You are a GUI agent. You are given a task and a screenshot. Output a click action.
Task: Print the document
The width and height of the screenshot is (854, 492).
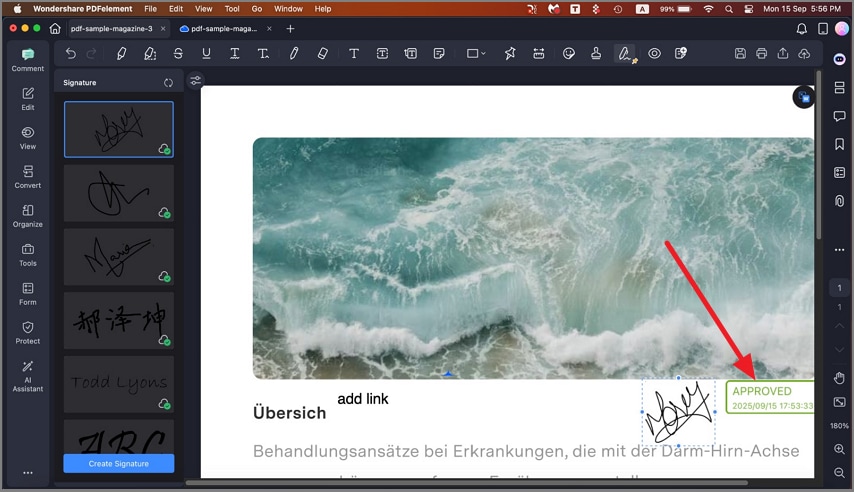click(761, 53)
